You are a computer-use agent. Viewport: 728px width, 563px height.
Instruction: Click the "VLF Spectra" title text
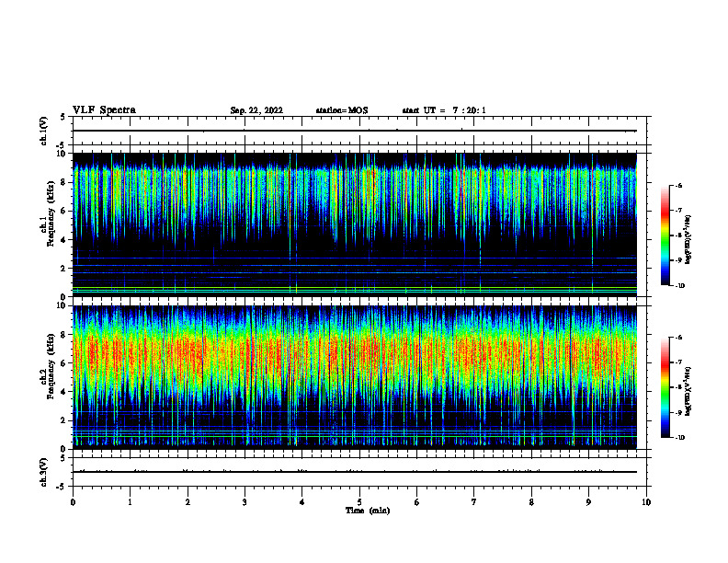[104, 110]
